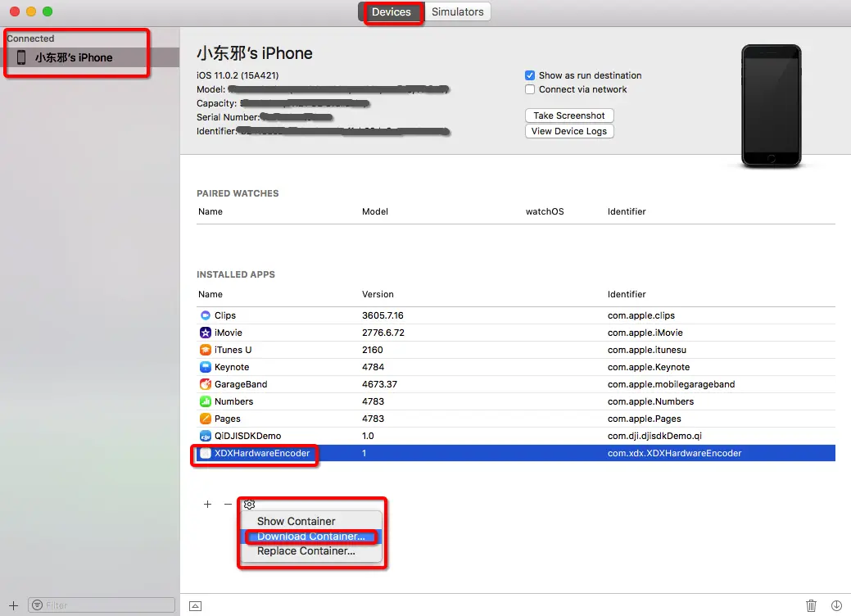Click the Version column header of Installed Apps

(x=378, y=294)
